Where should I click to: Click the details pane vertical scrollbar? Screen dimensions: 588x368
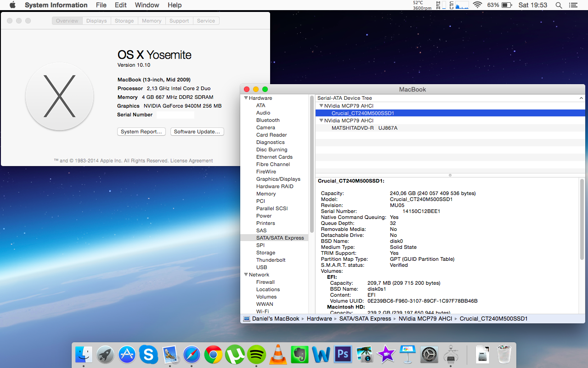pyautogui.click(x=582, y=220)
